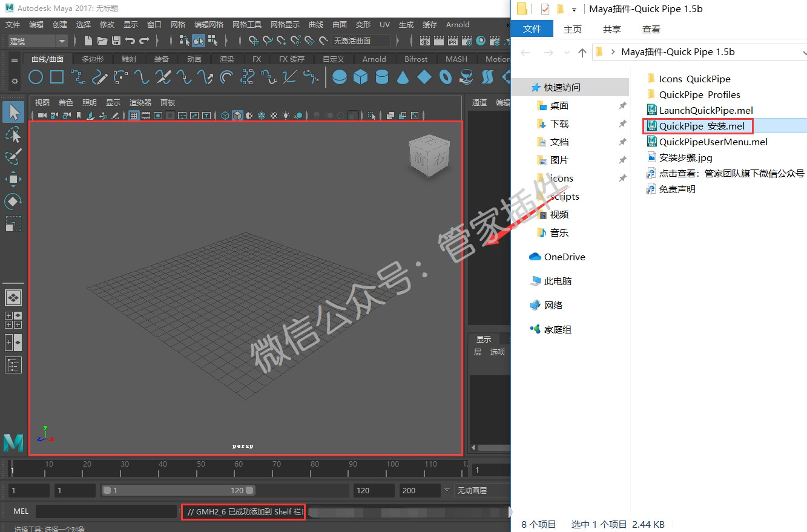Activate the Rotate tool in toolbox
The height and width of the screenshot is (532, 807).
pyautogui.click(x=13, y=201)
